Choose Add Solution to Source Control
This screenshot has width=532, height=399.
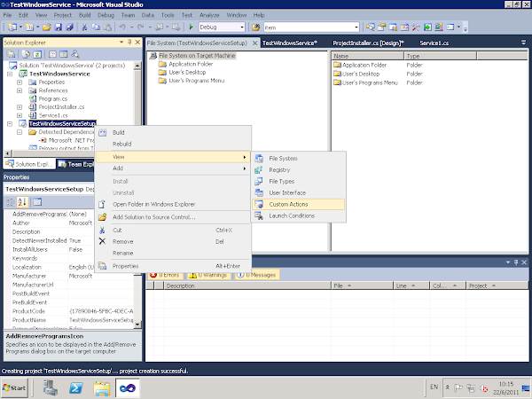coord(174,217)
